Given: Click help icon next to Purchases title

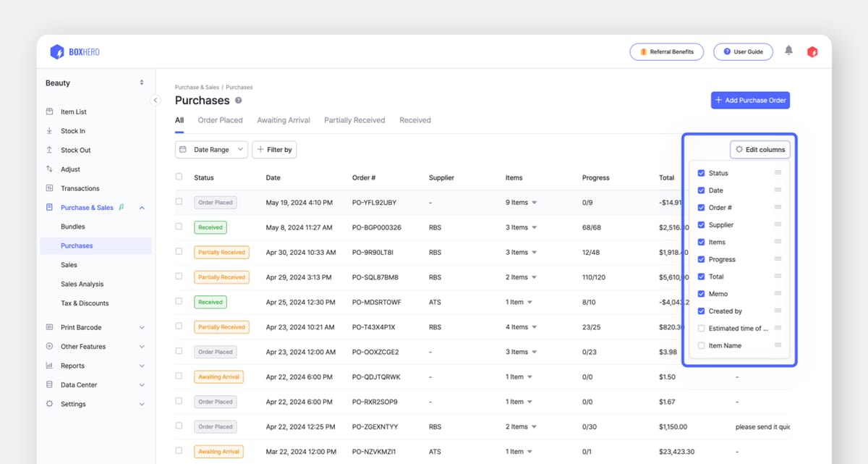Looking at the screenshot, I should (x=238, y=101).
